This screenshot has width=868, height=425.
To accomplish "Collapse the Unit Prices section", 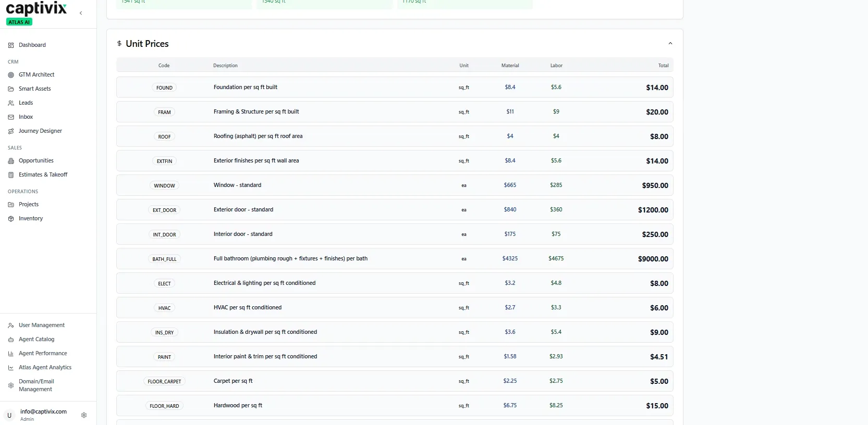I will (x=670, y=44).
